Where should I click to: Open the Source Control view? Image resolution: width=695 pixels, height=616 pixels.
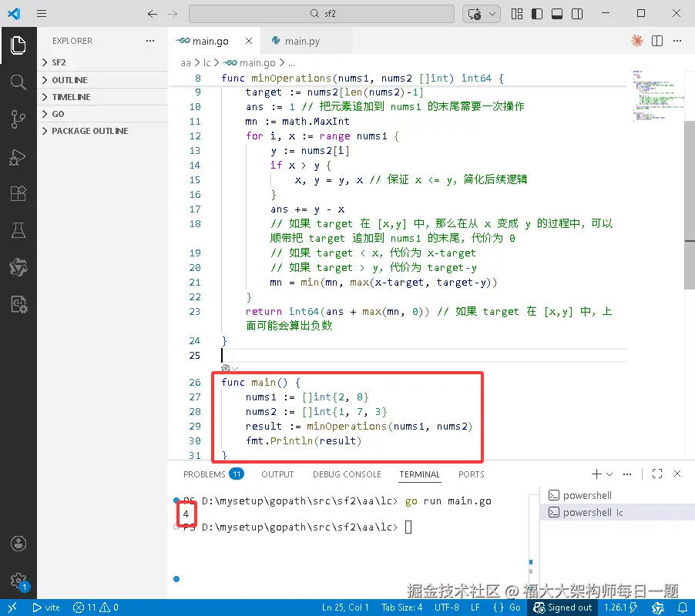pos(18,119)
